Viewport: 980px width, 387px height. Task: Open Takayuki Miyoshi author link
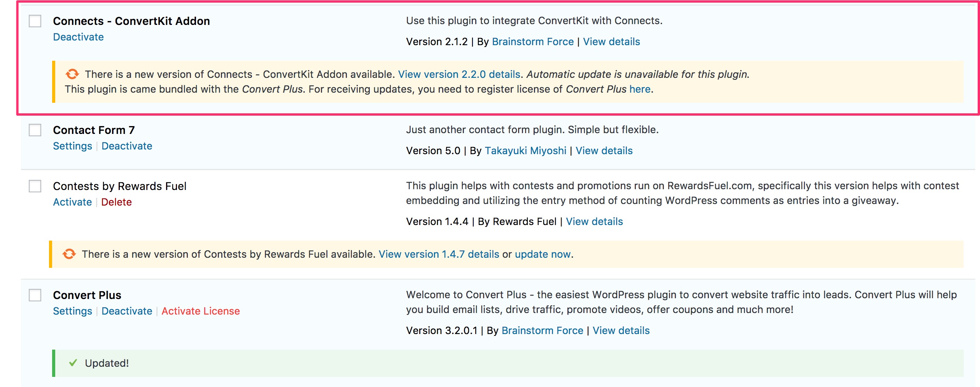[x=525, y=151]
